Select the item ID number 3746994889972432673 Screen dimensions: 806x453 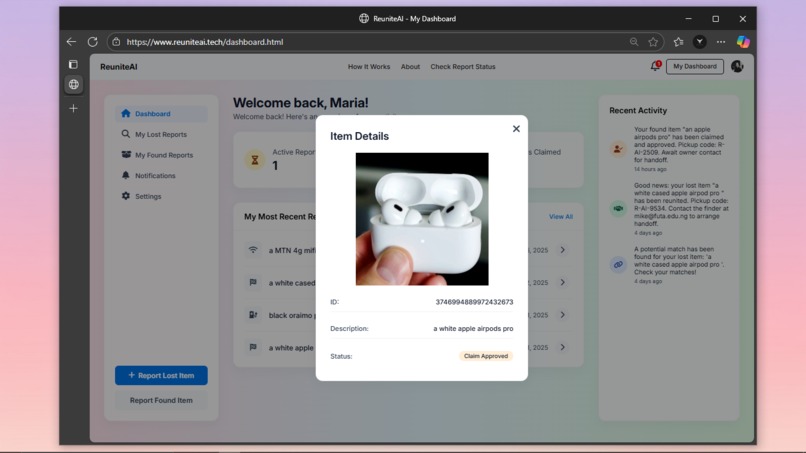tap(474, 302)
